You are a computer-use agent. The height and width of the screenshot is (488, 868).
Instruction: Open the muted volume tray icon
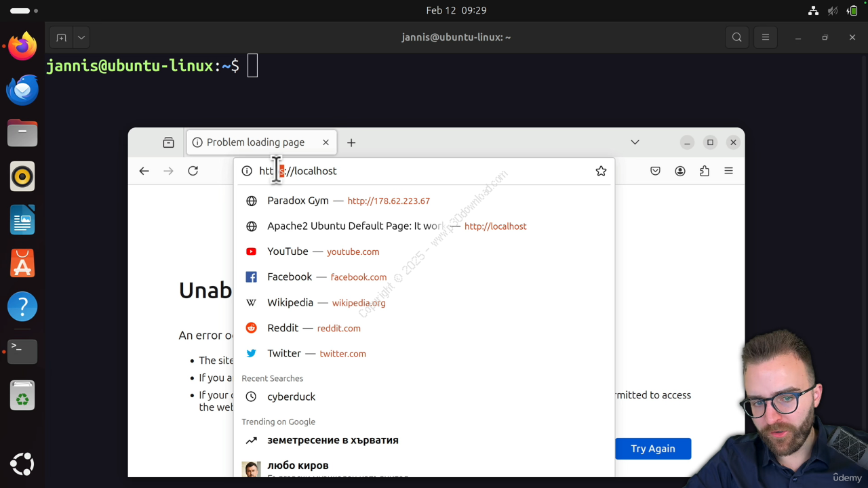pos(833,11)
